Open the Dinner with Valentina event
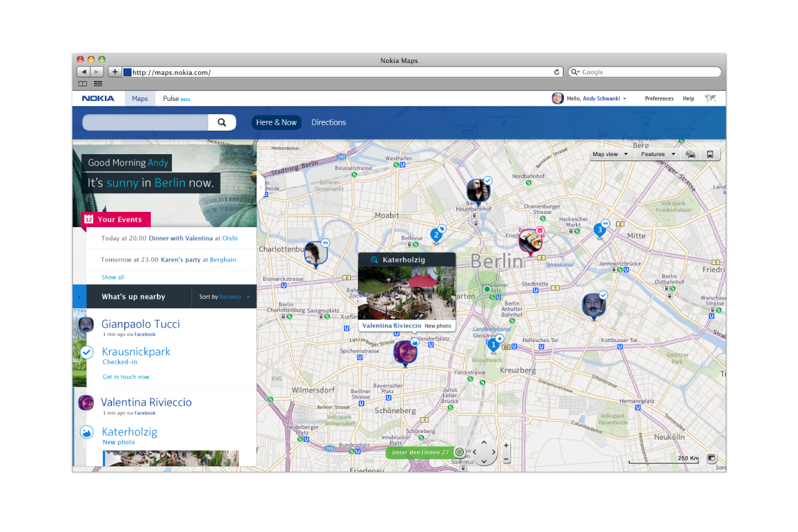Screen dimensions: 798x532 [180, 238]
